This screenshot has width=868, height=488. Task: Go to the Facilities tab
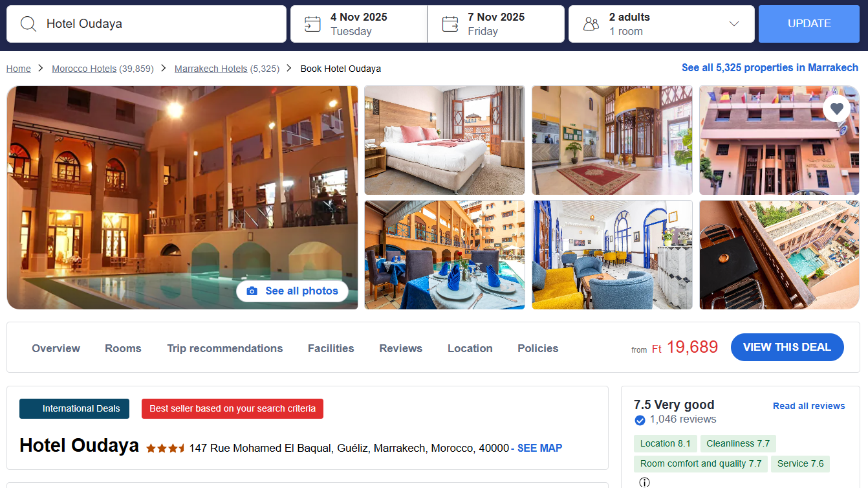pos(331,348)
